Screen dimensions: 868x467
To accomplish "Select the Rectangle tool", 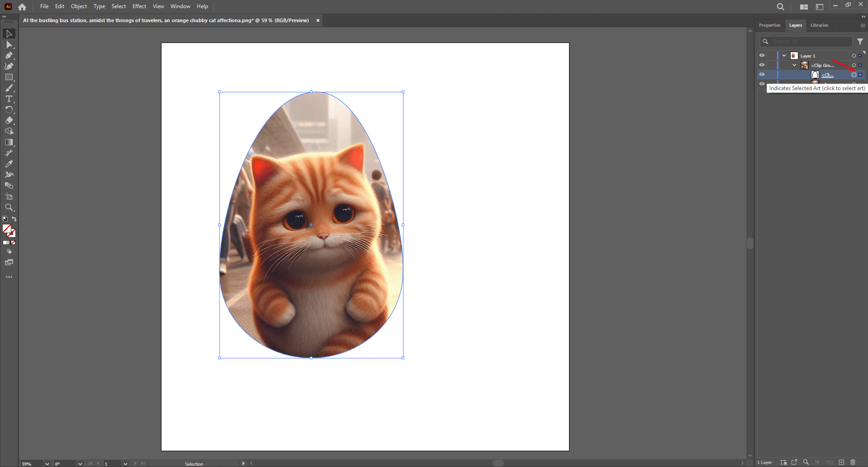I will coord(9,77).
